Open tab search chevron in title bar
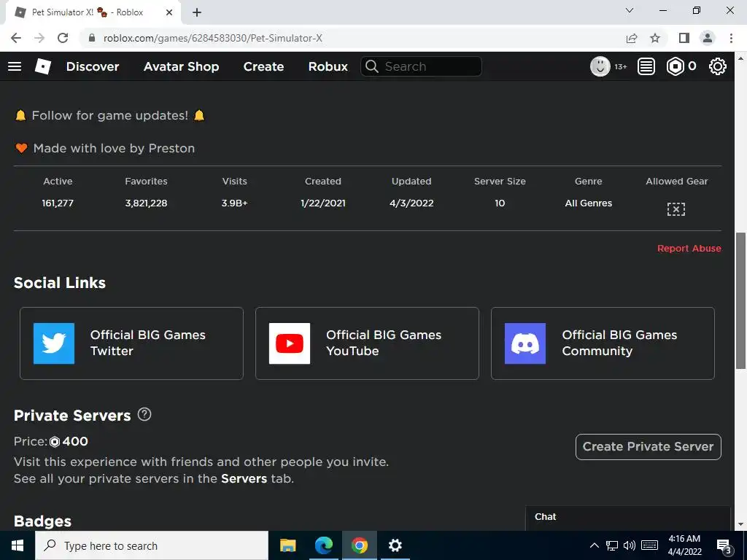 [x=630, y=10]
